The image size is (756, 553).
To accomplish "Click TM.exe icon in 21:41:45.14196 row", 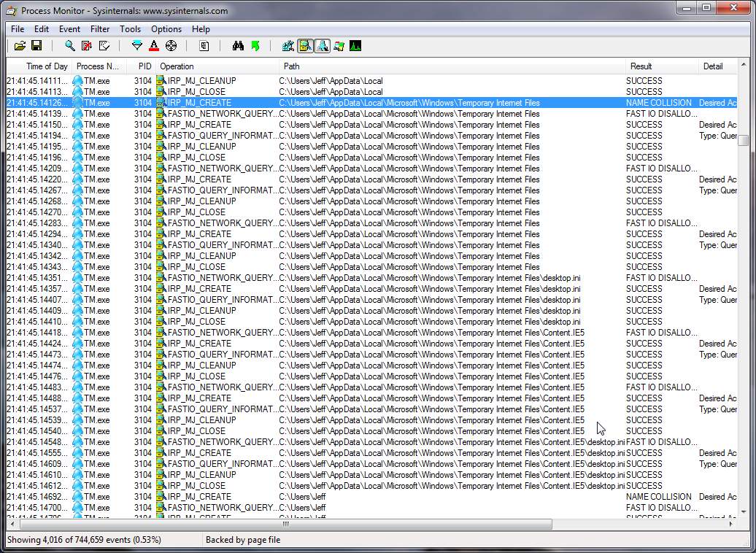I will pyautogui.click(x=77, y=158).
